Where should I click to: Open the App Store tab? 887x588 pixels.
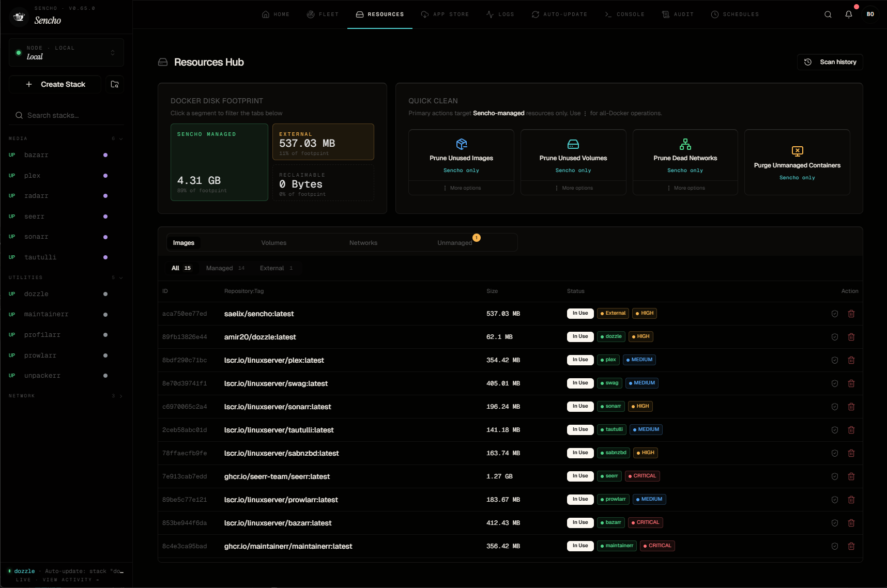coord(445,14)
